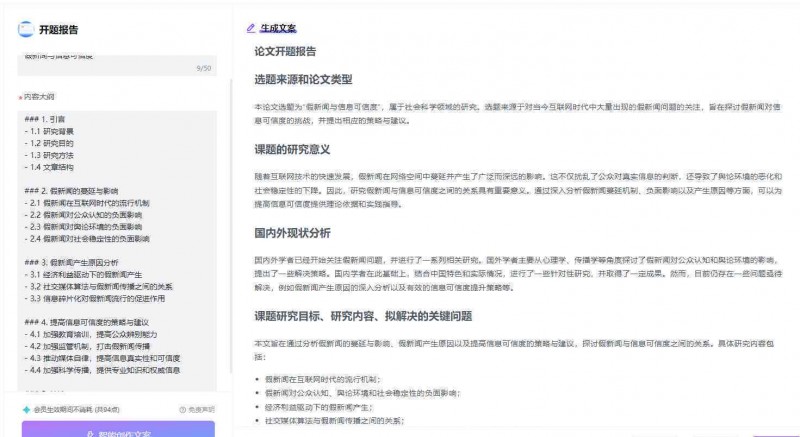Click the 论文开题报告 document title
The image size is (800, 437).
285,52
